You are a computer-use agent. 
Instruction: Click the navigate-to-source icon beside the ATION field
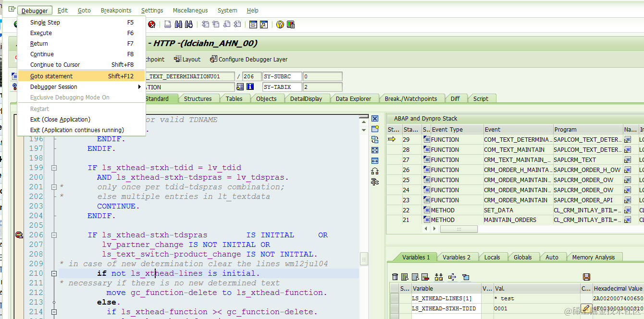[240, 87]
